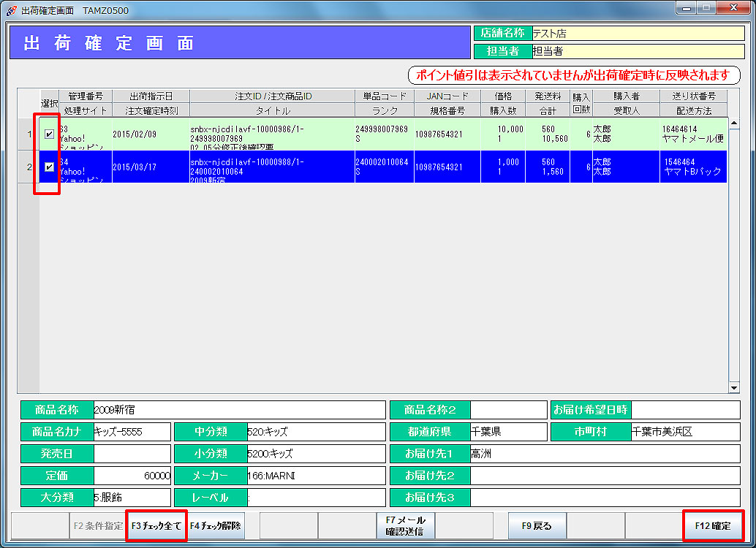Send confirmation mail with F7 メール確認送信
The image size is (756, 548).
406,525
